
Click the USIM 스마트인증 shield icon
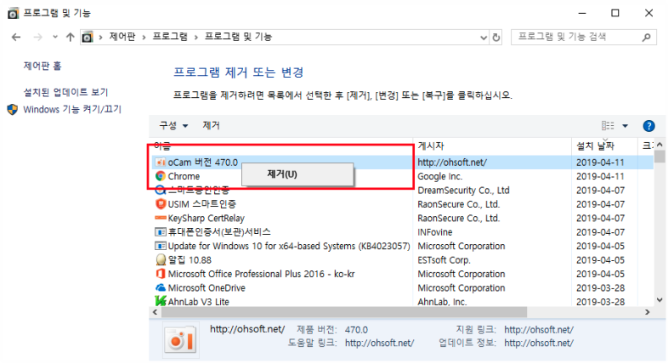[160, 204]
